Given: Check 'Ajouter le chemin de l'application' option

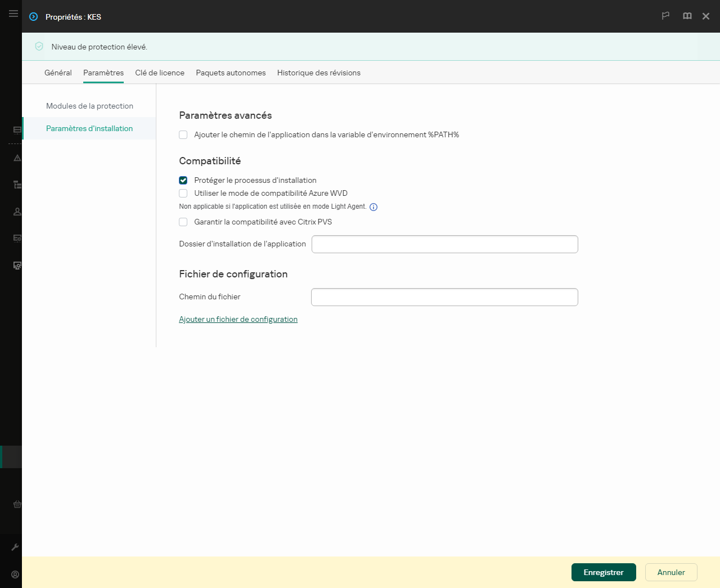Looking at the screenshot, I should click(183, 134).
